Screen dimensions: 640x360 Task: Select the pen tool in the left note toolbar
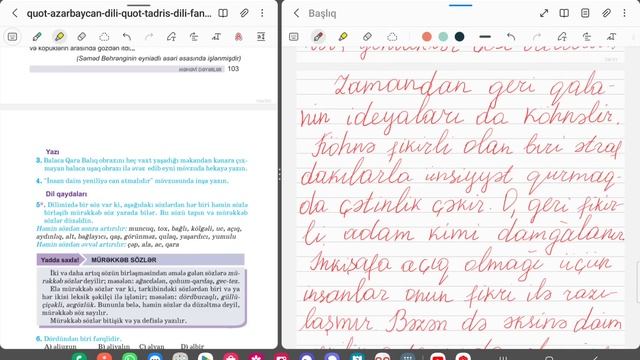(x=37, y=37)
